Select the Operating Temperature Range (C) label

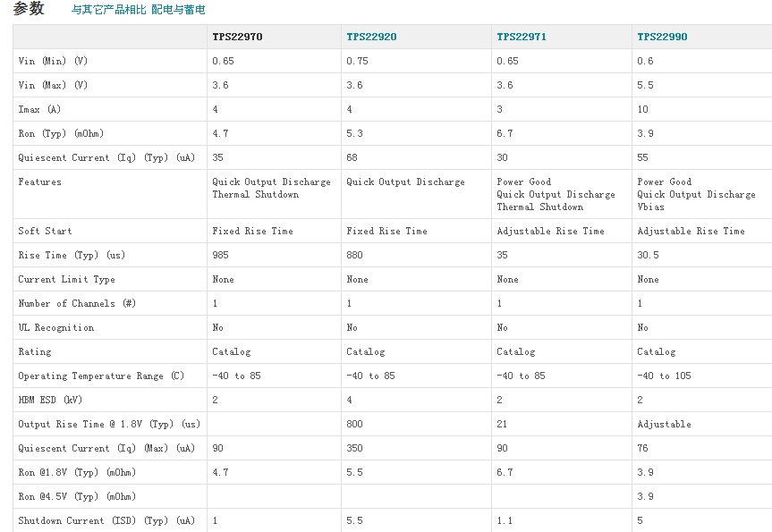(x=101, y=376)
